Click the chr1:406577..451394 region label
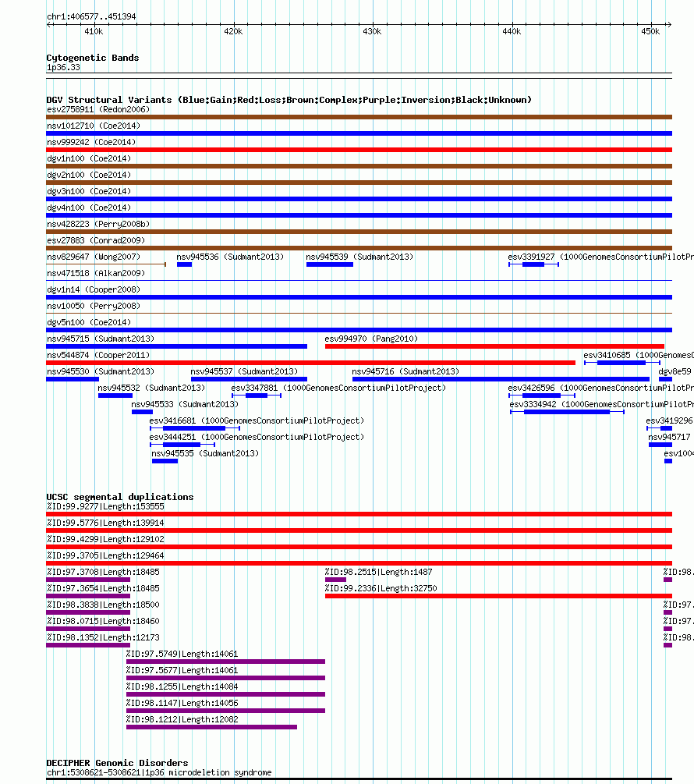This screenshot has width=694, height=784. click(91, 16)
